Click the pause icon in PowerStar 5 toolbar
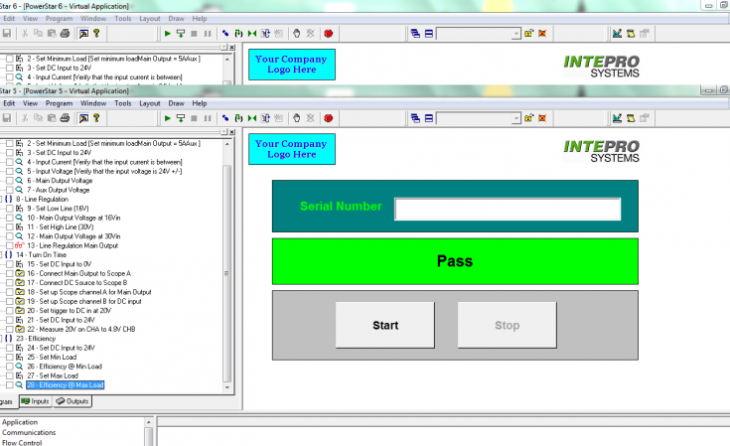The width and height of the screenshot is (730, 446). pyautogui.click(x=208, y=118)
